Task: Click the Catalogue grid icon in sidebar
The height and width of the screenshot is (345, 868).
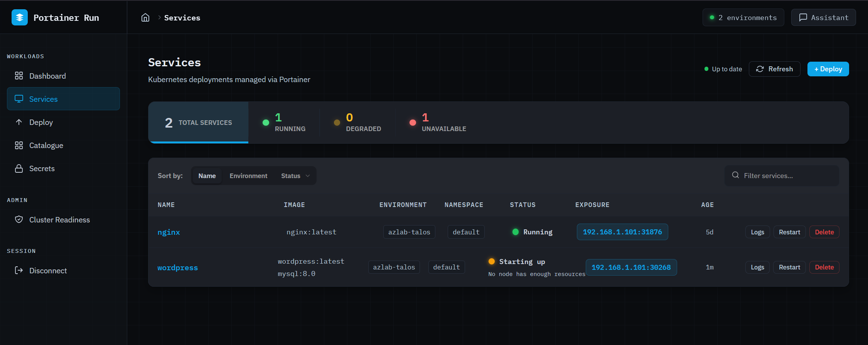Action: point(19,145)
